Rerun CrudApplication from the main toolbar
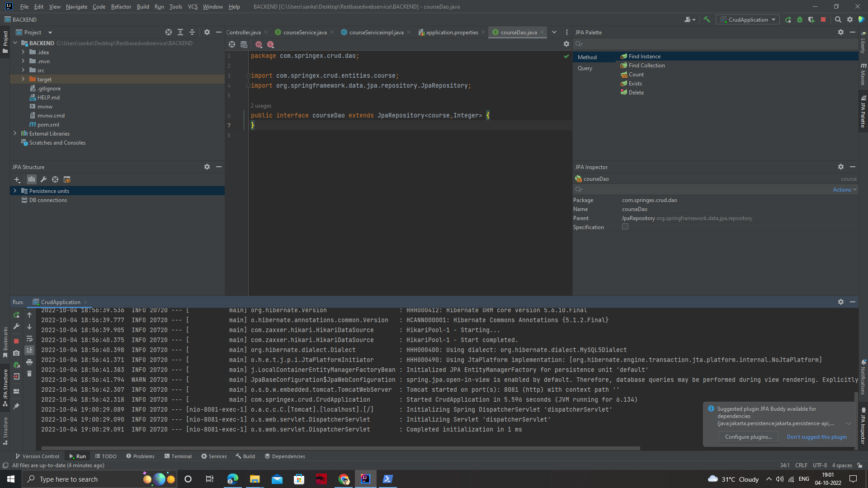 coord(788,19)
